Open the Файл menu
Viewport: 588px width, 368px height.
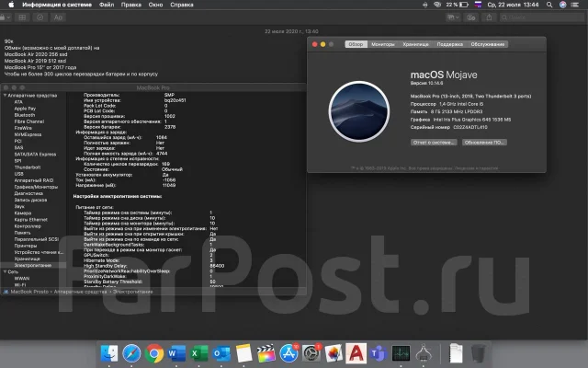107,5
